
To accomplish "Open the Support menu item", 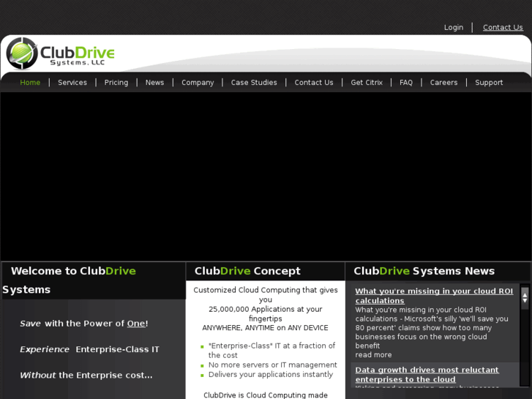I will (x=489, y=83).
